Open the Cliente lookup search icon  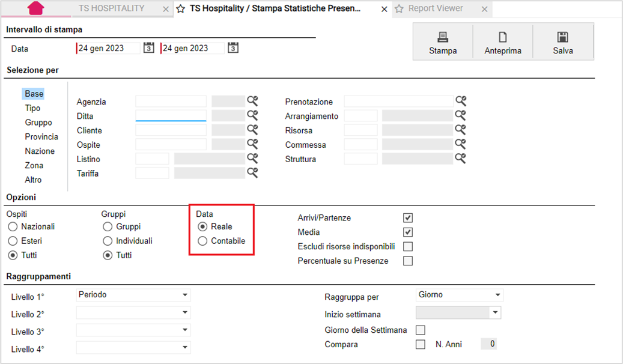252,130
